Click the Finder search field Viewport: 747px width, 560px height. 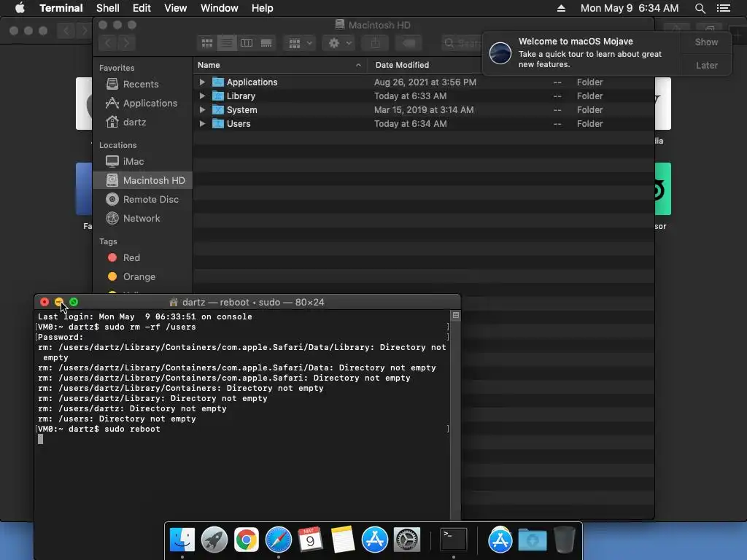tap(461, 43)
